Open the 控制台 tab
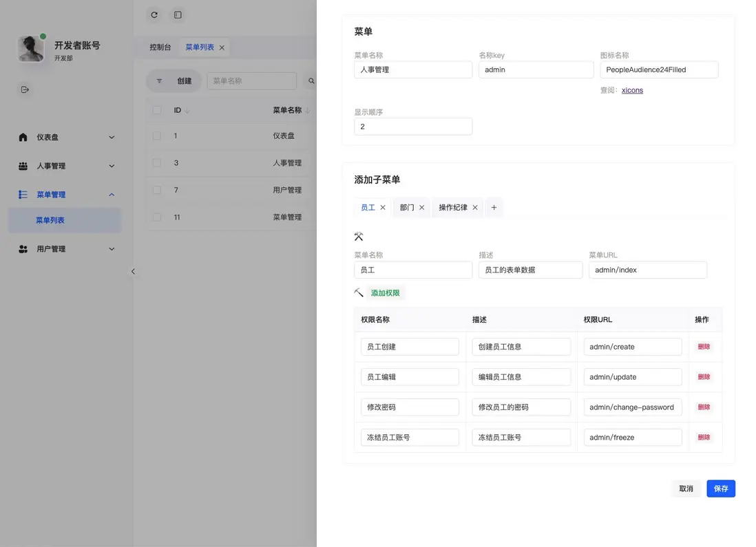The width and height of the screenshot is (756, 547). pyautogui.click(x=160, y=47)
